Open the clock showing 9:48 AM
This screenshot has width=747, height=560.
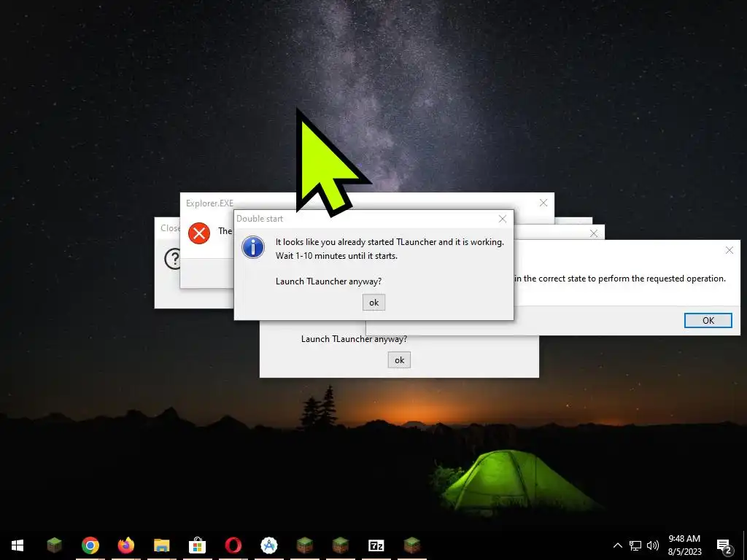(x=684, y=539)
